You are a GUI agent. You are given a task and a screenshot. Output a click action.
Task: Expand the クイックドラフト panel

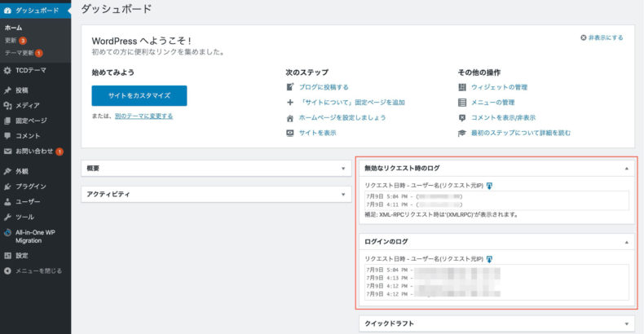pyautogui.click(x=627, y=323)
